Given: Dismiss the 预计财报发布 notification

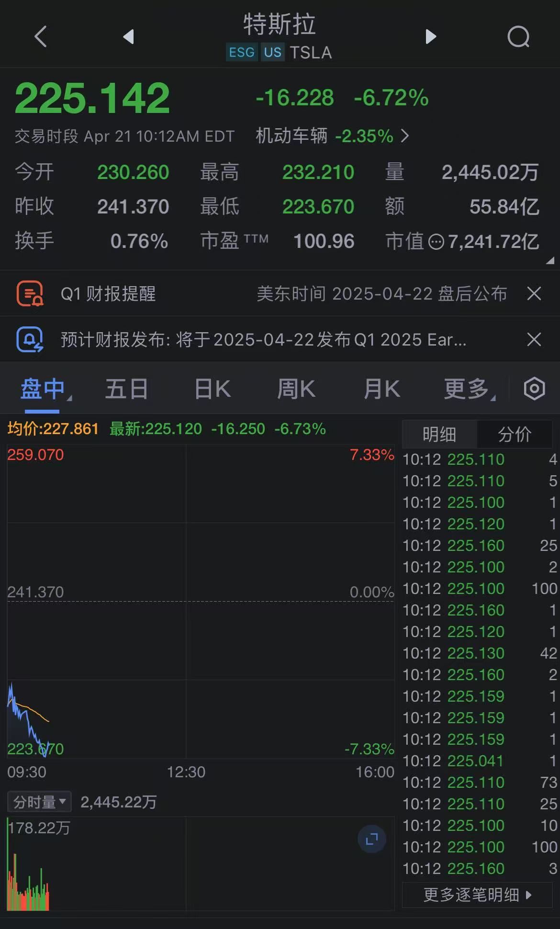Looking at the screenshot, I should 534,339.
